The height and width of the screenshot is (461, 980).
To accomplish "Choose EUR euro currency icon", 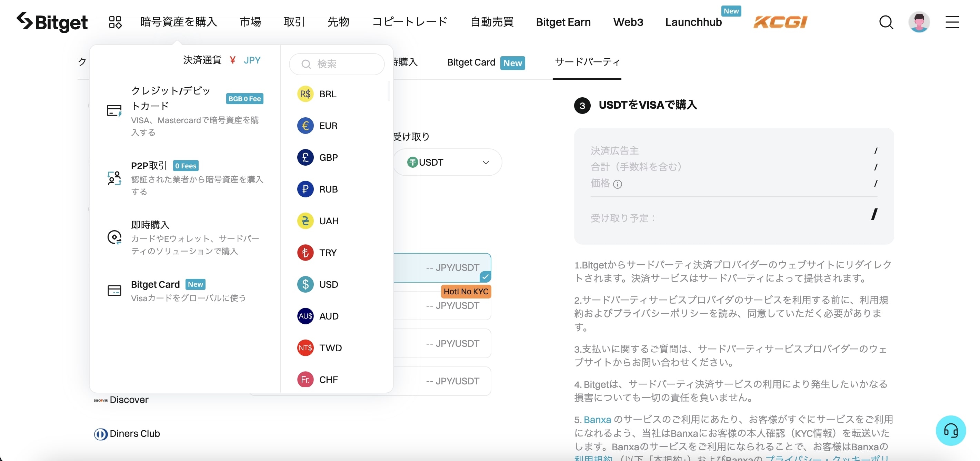I will 305,126.
